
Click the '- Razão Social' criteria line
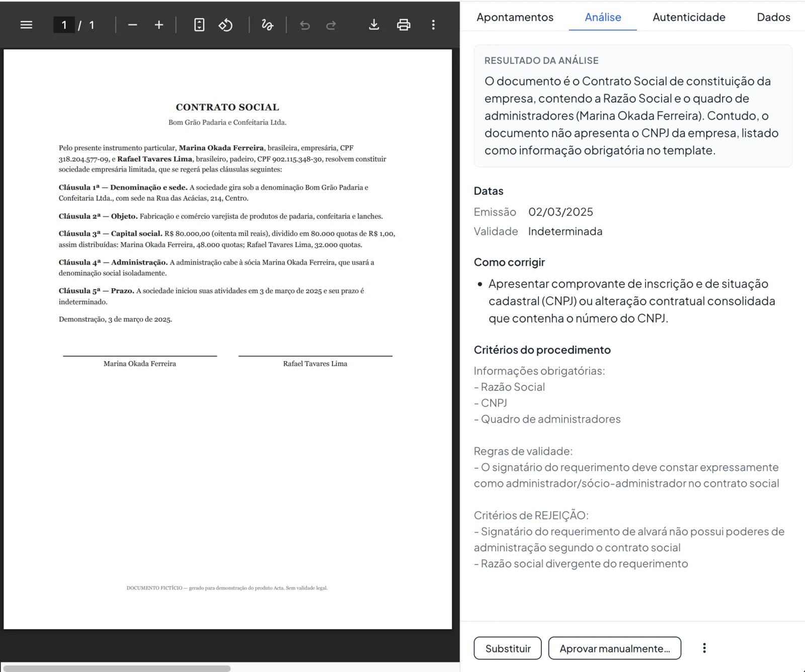pos(510,387)
